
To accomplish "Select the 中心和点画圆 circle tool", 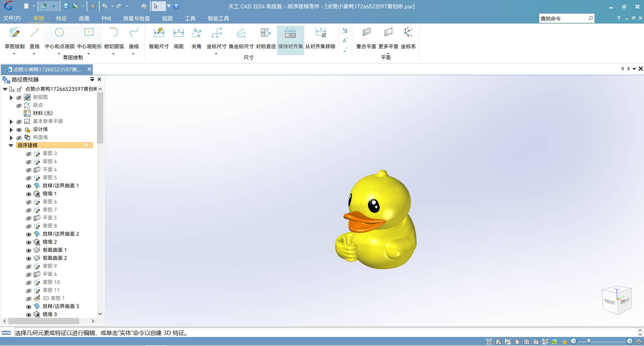I will (x=59, y=38).
